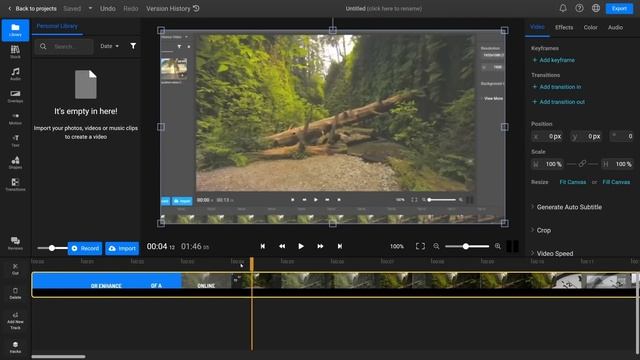Open the Motion sidebar section
Screen dimensions: 640x360
pos(15,118)
